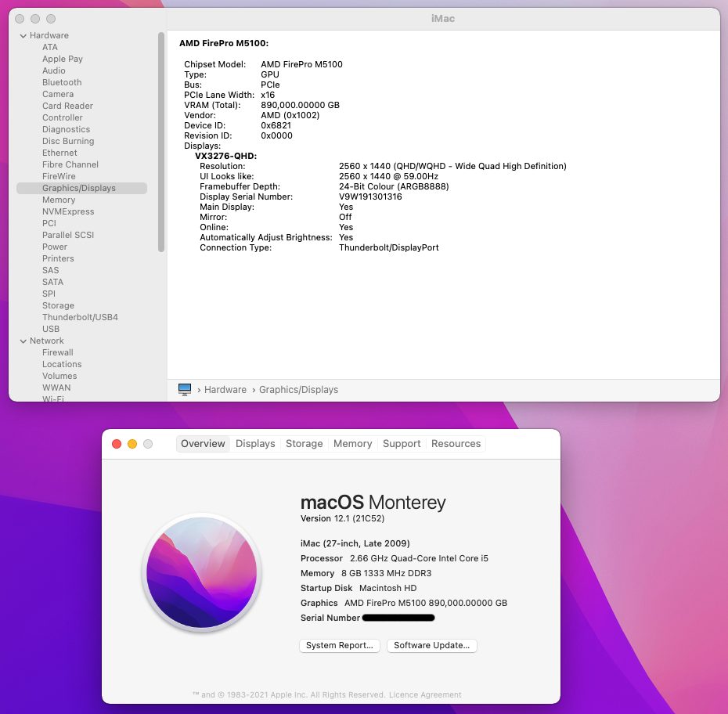This screenshot has height=714, width=728.
Task: Open Audio hardware info
Action: pyautogui.click(x=54, y=70)
